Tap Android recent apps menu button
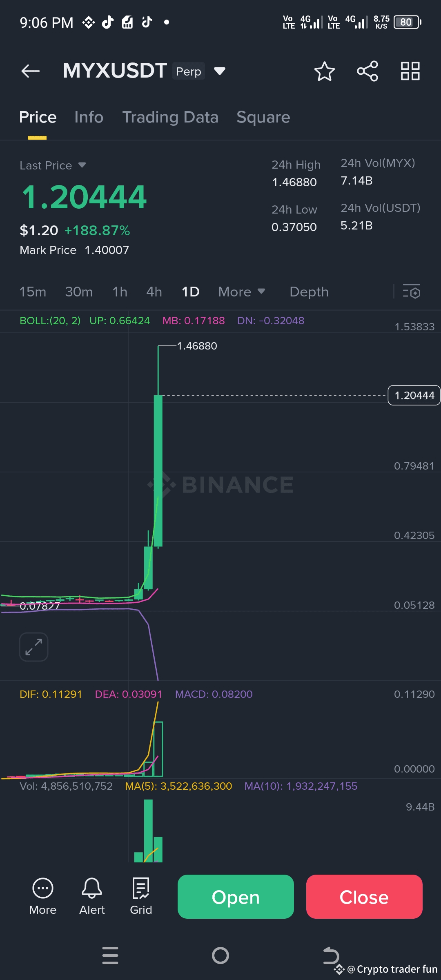 click(x=110, y=955)
